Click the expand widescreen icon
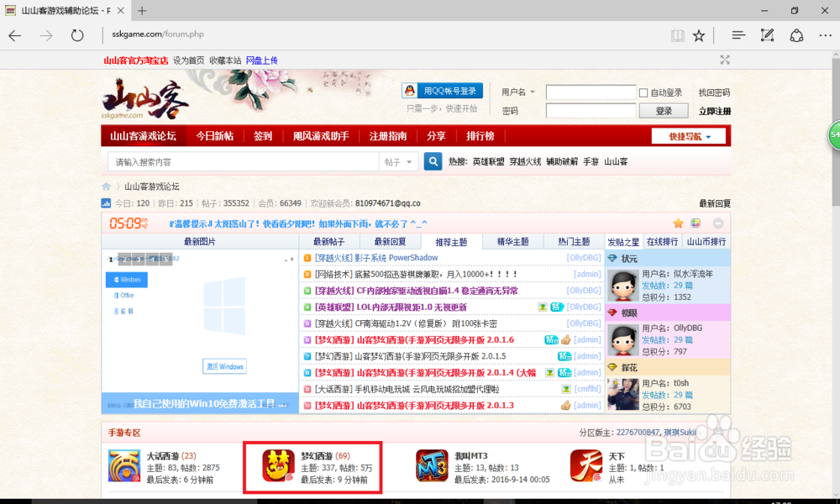Screen dimensions: 840x504 725,60
